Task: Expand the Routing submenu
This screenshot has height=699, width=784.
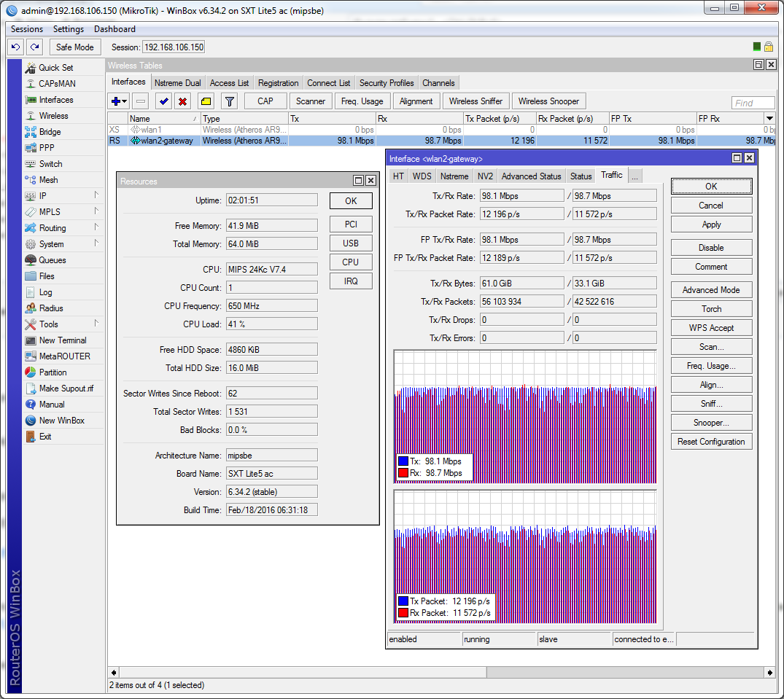Action: [x=52, y=228]
